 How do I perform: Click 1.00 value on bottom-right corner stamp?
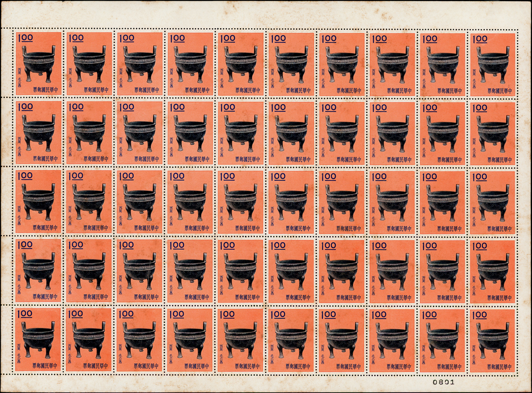click(x=479, y=315)
